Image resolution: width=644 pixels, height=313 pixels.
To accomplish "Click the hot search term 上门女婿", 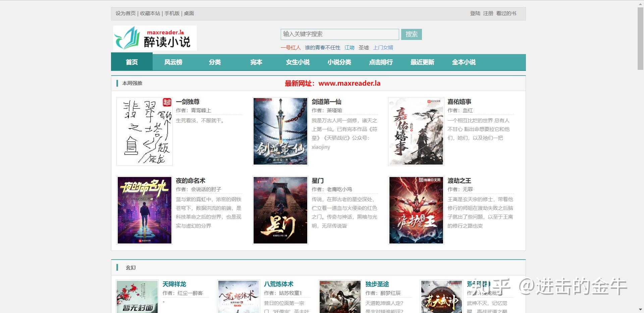I will click(383, 48).
